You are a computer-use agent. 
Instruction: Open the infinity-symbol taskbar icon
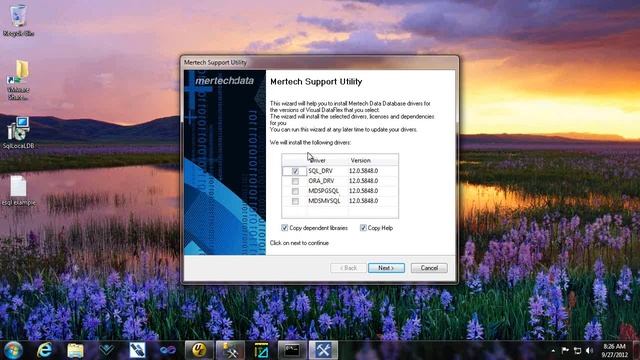(x=168, y=350)
